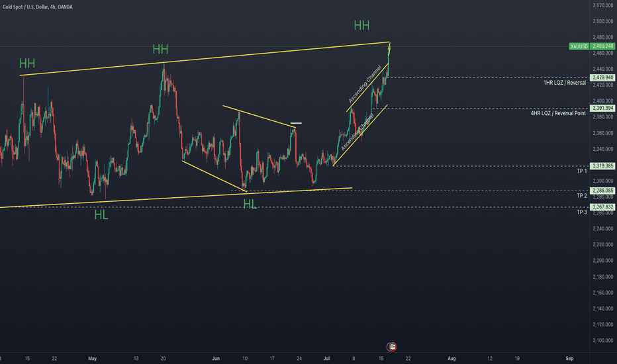
Task: Click the 'Aug' date on the time axis
Action: coord(451,359)
